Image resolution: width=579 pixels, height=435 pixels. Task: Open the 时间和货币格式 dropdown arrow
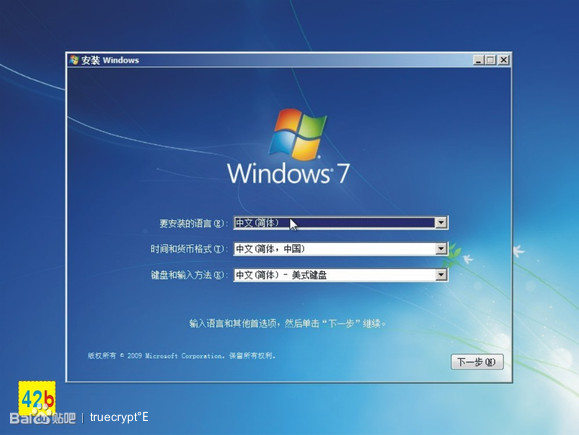click(x=441, y=249)
